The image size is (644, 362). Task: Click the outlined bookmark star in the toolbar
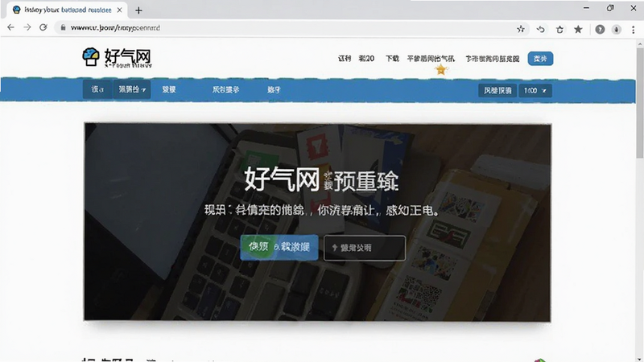521,29
